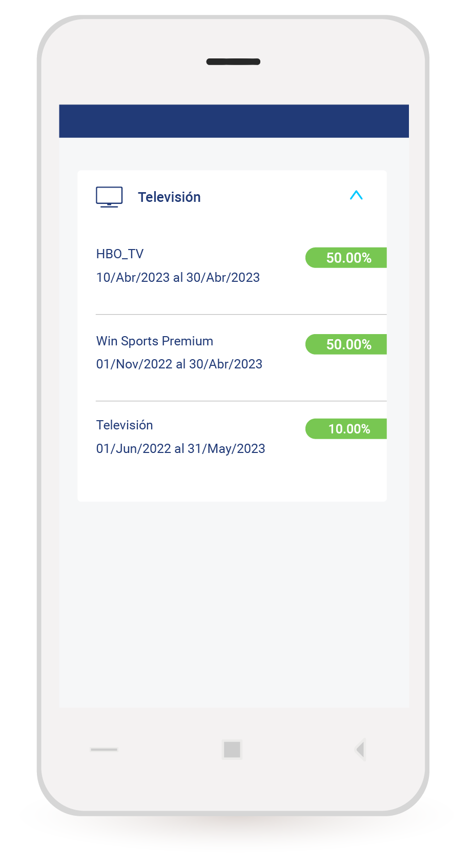Collapse the Televisión section chevron
Viewport: 473px width, 868px height.
[356, 195]
